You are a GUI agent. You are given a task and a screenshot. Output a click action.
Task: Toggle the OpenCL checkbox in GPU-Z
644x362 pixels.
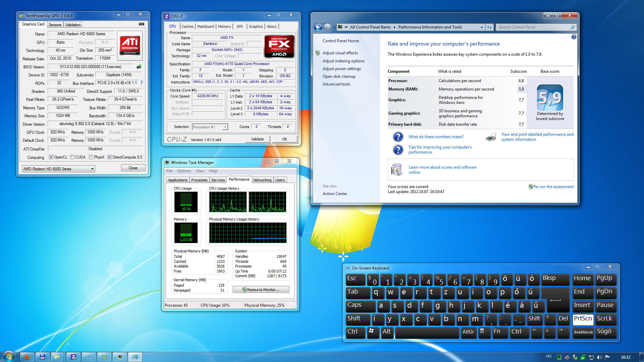(x=51, y=157)
